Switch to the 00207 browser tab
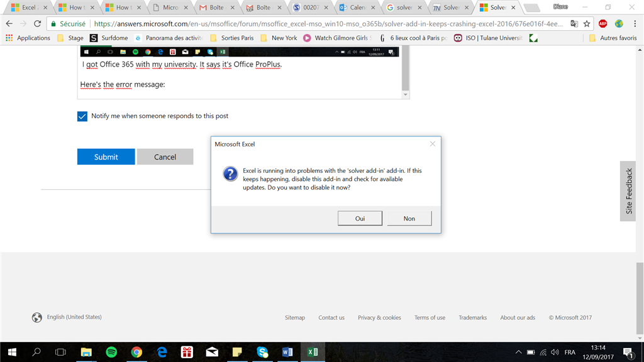This screenshot has width=644, height=362. tap(309, 8)
